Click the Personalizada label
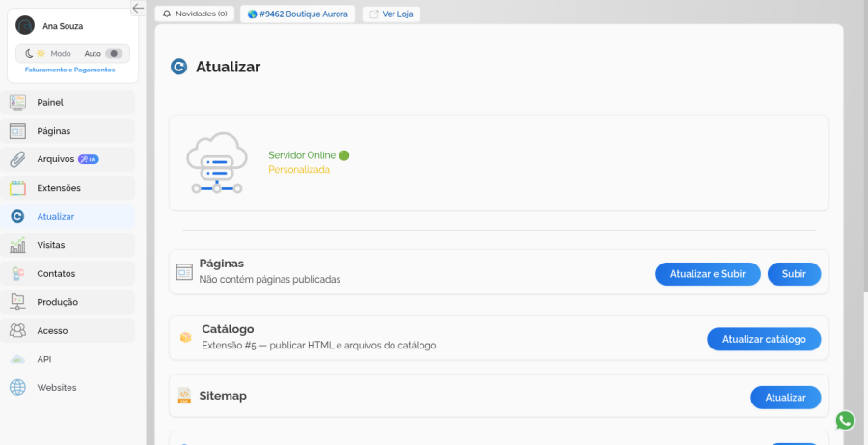868x445 pixels. [x=299, y=170]
